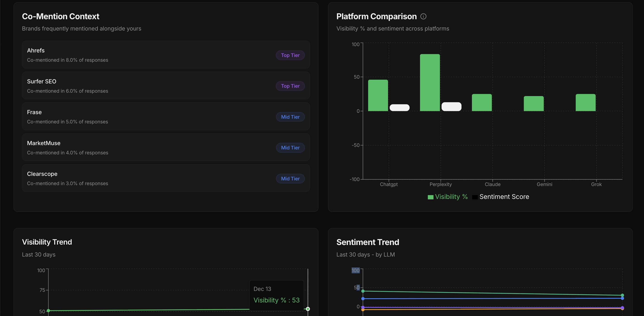Click the Platform Comparison info icon
The width and height of the screenshot is (644, 316).
click(423, 17)
